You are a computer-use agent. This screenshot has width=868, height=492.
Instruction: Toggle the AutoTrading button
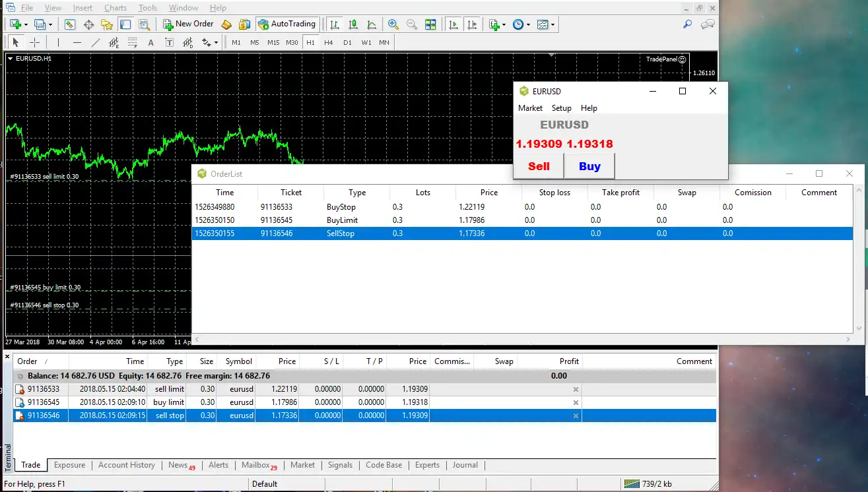[x=286, y=24]
